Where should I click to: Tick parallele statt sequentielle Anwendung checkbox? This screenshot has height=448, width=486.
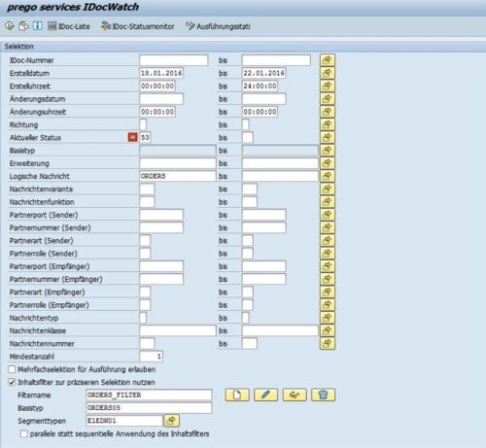pyautogui.click(x=24, y=433)
